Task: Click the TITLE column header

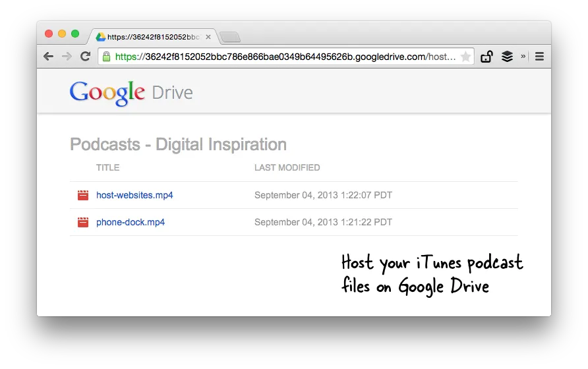Action: [107, 167]
